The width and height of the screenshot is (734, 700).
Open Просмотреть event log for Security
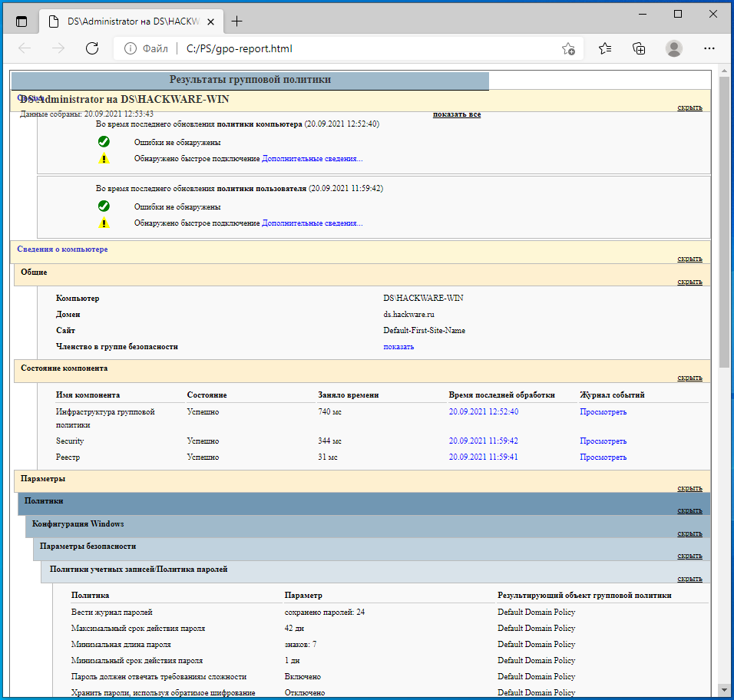(x=603, y=441)
